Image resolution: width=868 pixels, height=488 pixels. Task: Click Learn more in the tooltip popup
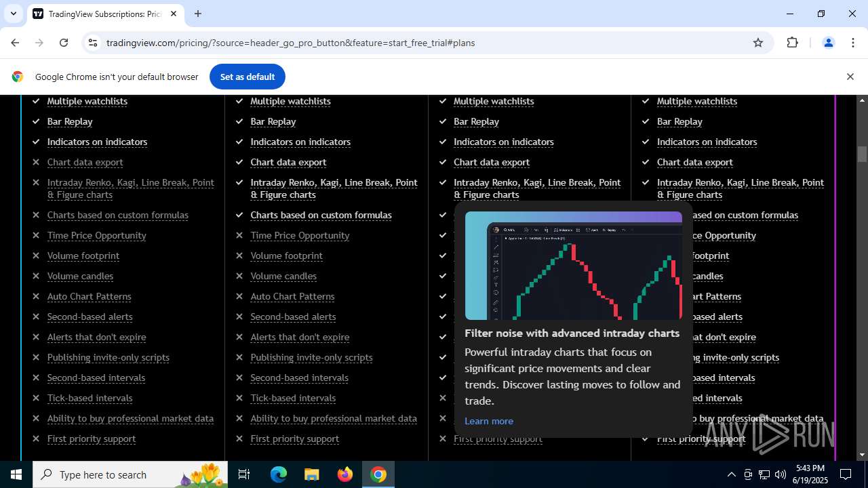click(x=489, y=421)
